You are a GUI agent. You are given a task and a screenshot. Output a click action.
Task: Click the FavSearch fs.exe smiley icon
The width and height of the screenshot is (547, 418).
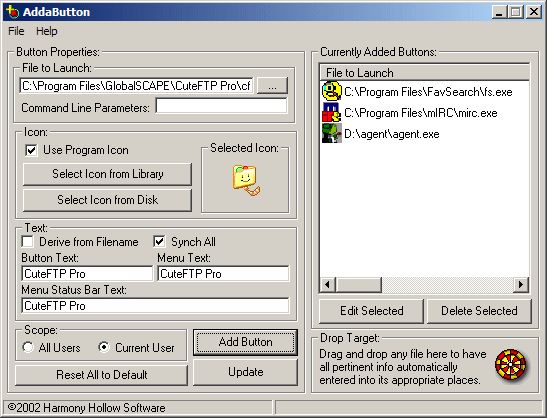click(331, 91)
